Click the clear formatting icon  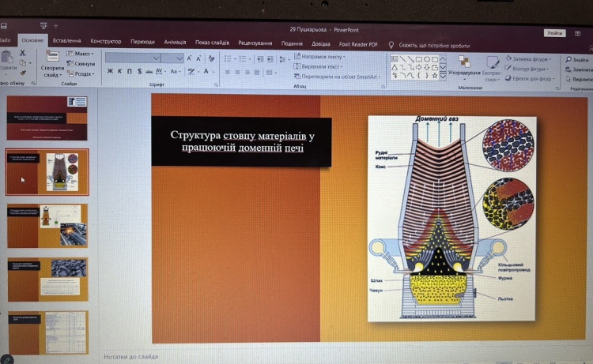click(x=212, y=58)
